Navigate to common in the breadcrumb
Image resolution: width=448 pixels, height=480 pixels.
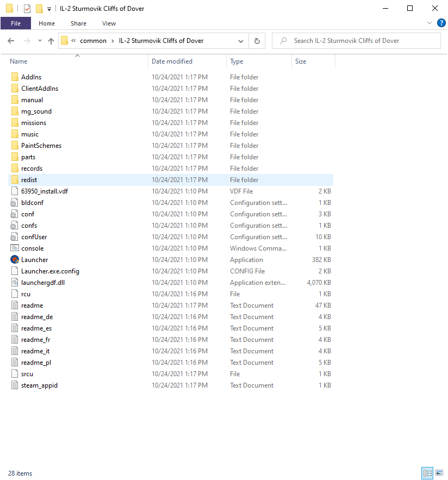pyautogui.click(x=93, y=41)
